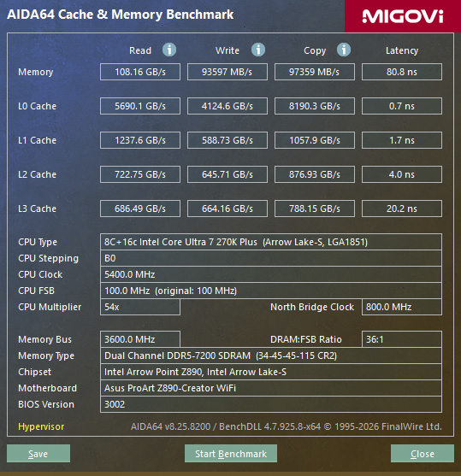Viewport: 461px width, 476px height.
Task: Click the info icon next to Copy
Action: pyautogui.click(x=344, y=50)
